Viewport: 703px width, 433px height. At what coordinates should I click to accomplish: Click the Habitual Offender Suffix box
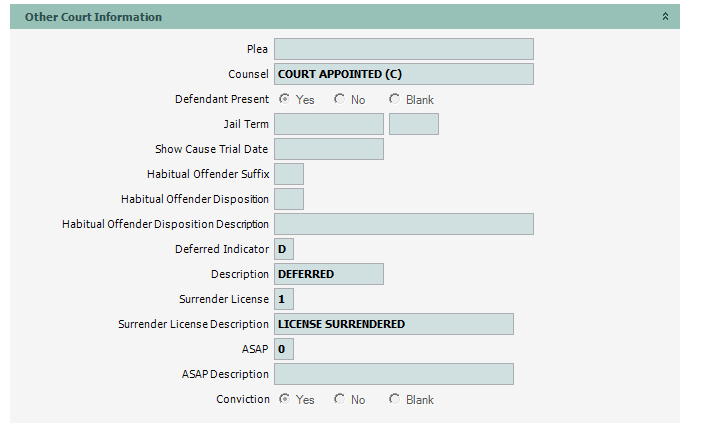pos(288,174)
